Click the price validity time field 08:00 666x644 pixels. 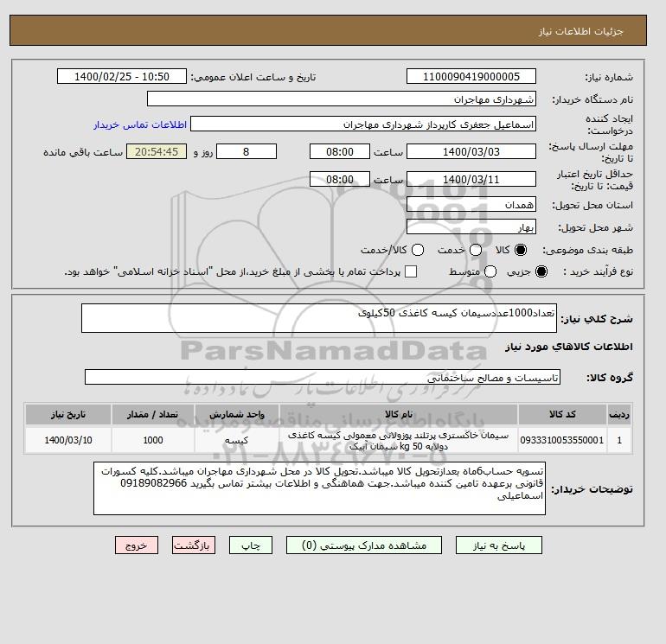(340, 179)
